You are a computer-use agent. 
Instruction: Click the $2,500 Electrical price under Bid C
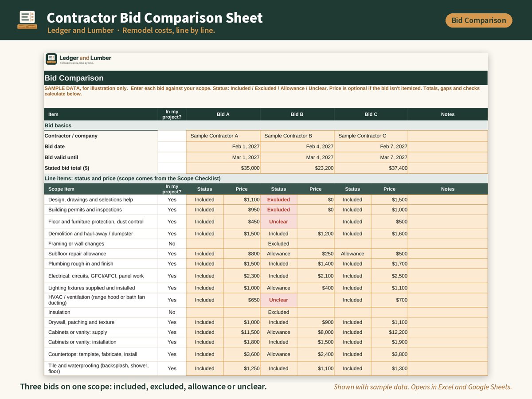tap(390, 276)
